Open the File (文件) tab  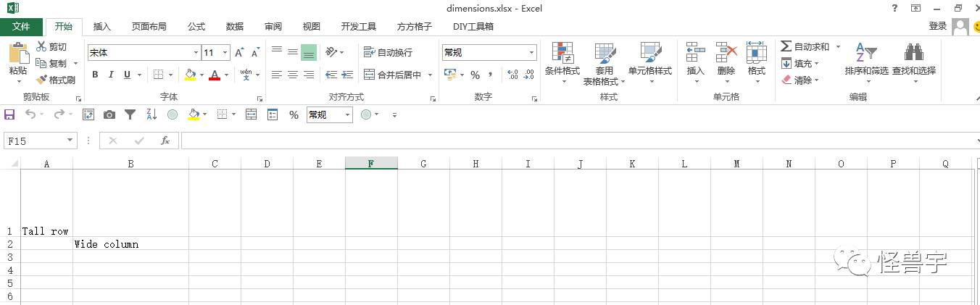tap(21, 26)
